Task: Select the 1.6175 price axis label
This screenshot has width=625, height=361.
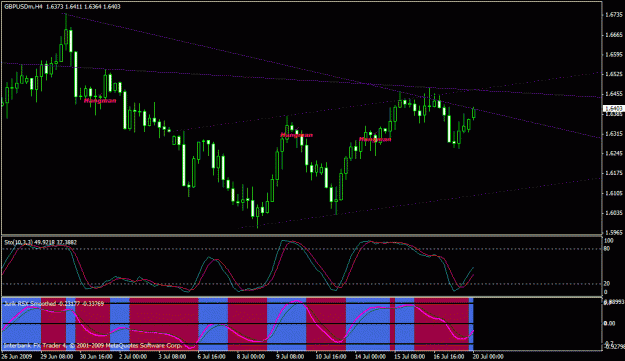Action: 614,173
